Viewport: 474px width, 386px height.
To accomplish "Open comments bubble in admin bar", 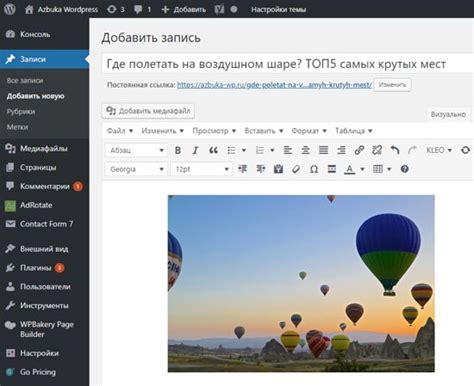I will [142, 9].
